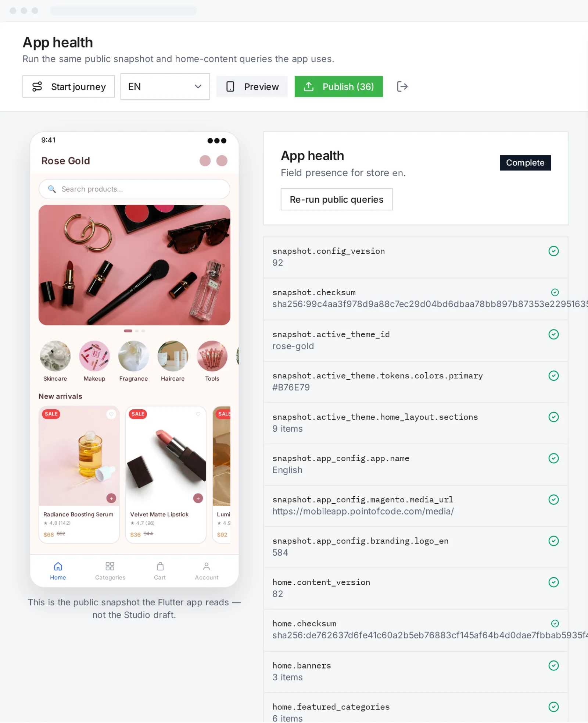Click the #B76E79 primary color value
This screenshot has height=723, width=588.
291,387
